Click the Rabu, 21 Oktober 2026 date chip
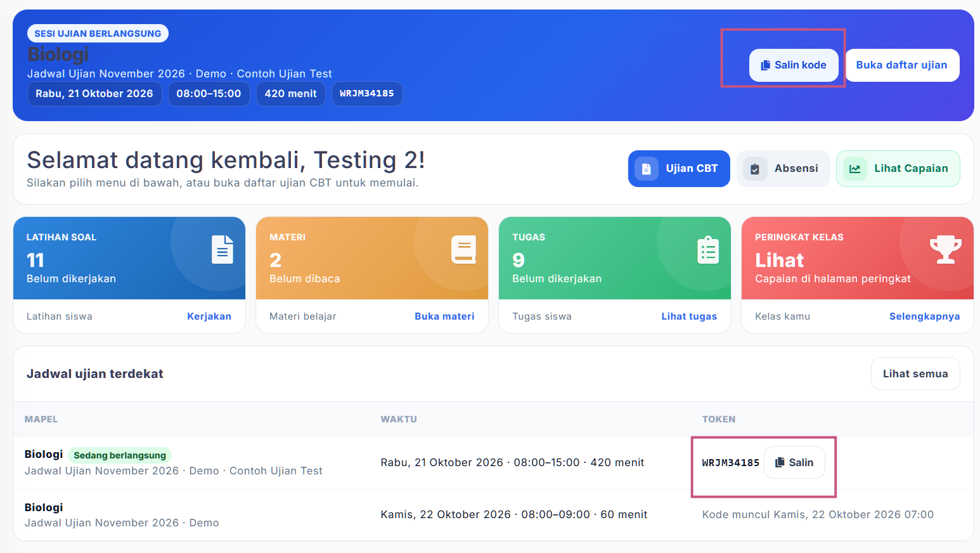 point(94,94)
